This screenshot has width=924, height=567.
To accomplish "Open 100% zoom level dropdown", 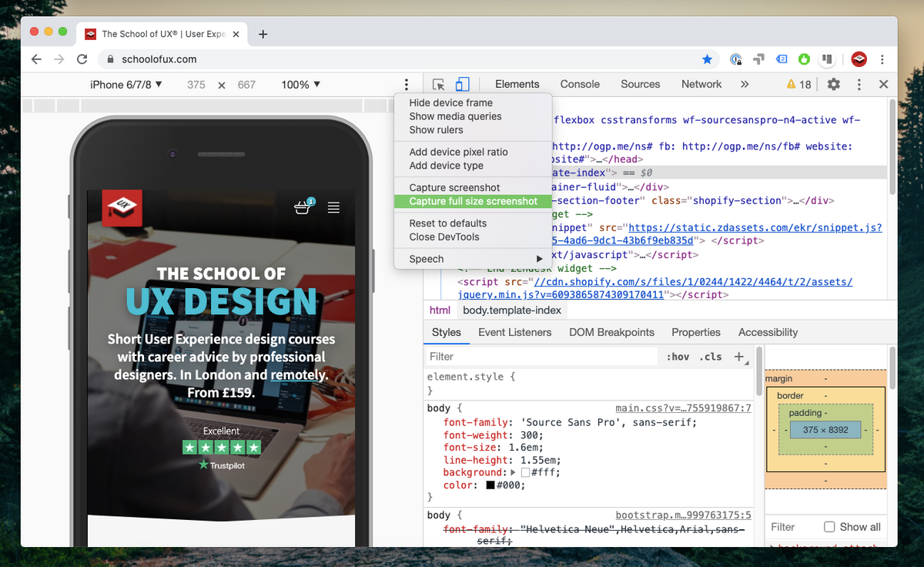I will (x=300, y=85).
